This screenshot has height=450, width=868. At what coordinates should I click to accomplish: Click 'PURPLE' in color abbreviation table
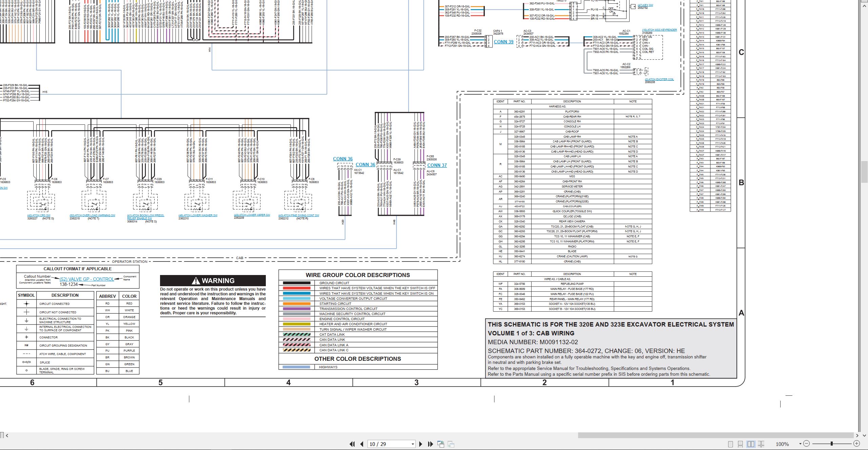point(129,351)
